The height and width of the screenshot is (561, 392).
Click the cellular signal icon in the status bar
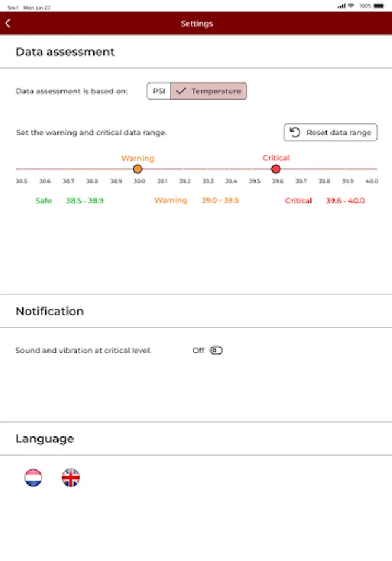click(342, 6)
